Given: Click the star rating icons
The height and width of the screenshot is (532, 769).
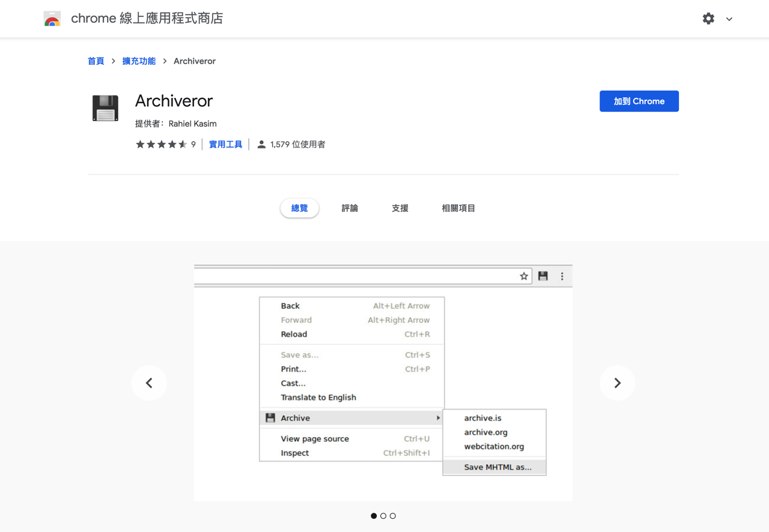Looking at the screenshot, I should (161, 144).
